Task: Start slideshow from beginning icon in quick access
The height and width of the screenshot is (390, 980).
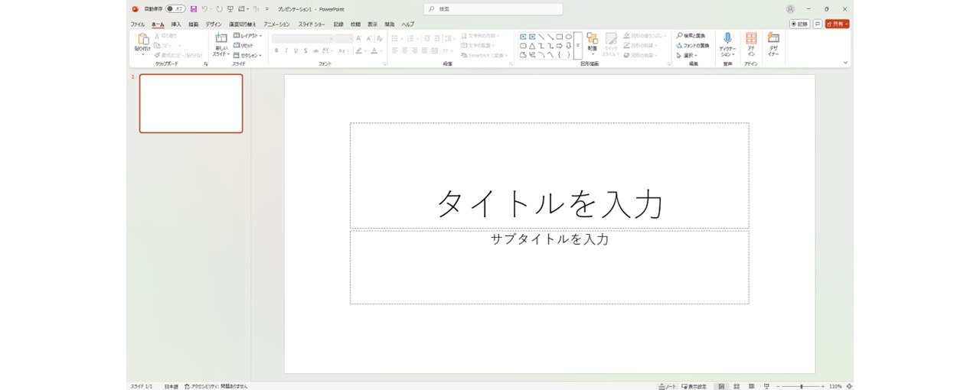Action: pos(230,9)
